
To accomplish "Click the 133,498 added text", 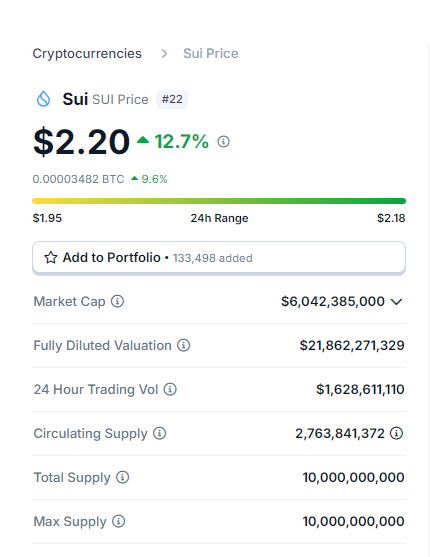I will (x=213, y=258).
